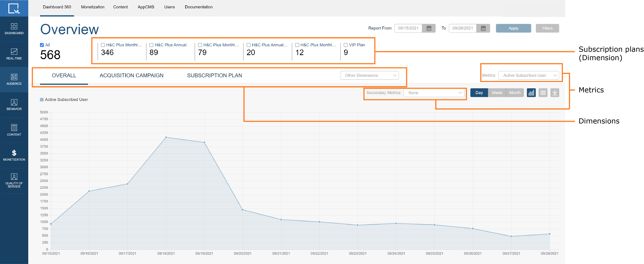Click the app logo in the corner
Screen dimensions: 644x264
tap(14, 8)
